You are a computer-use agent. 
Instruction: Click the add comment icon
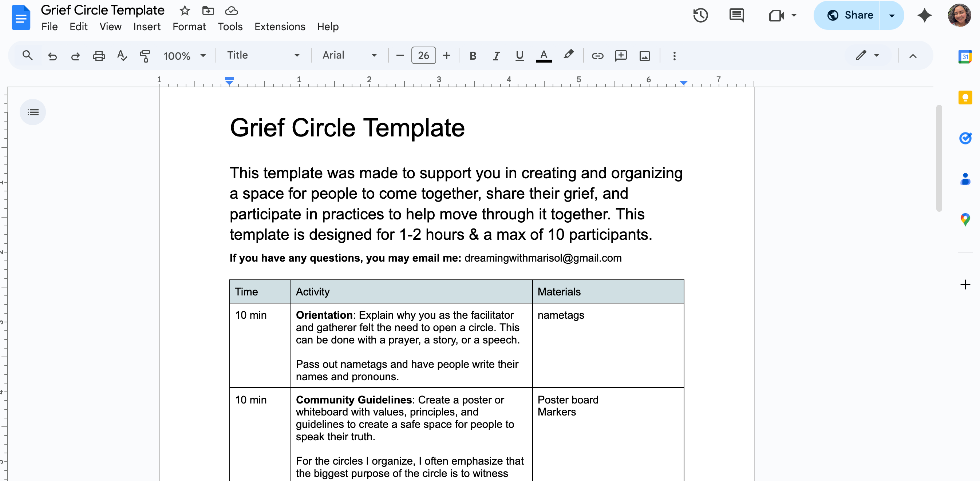pyautogui.click(x=621, y=56)
